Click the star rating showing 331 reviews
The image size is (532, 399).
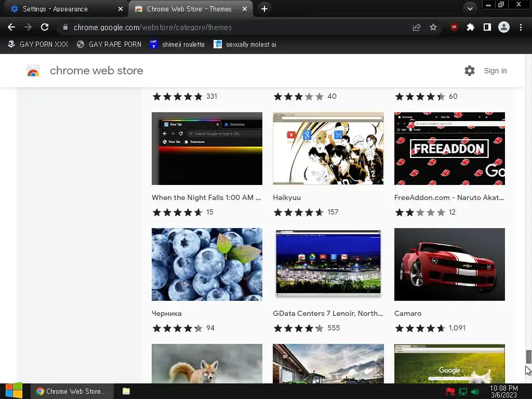[184, 96]
